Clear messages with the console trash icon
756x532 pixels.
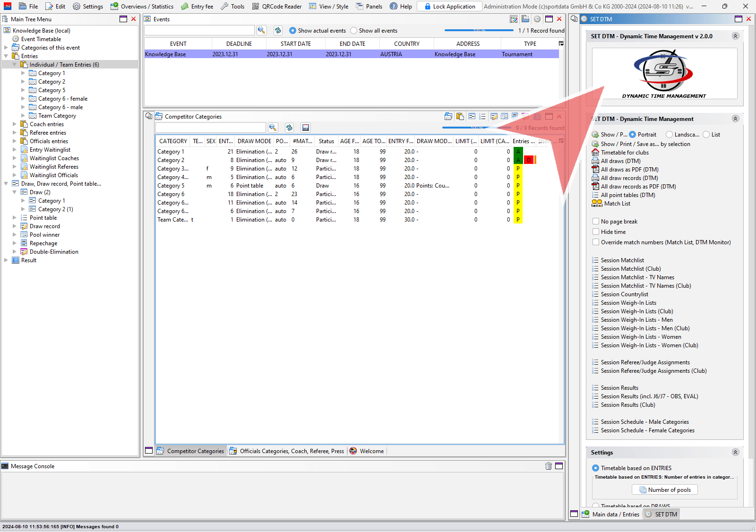[x=548, y=466]
